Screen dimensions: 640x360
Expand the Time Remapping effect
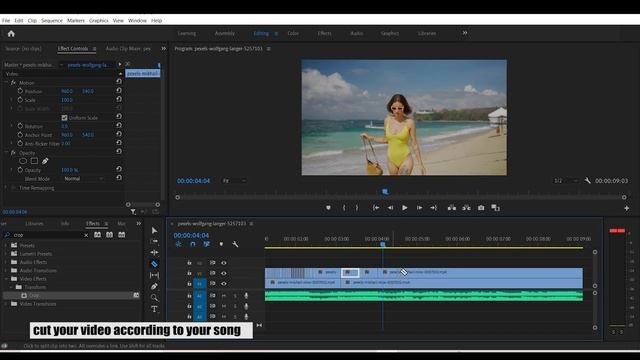(x=6, y=188)
